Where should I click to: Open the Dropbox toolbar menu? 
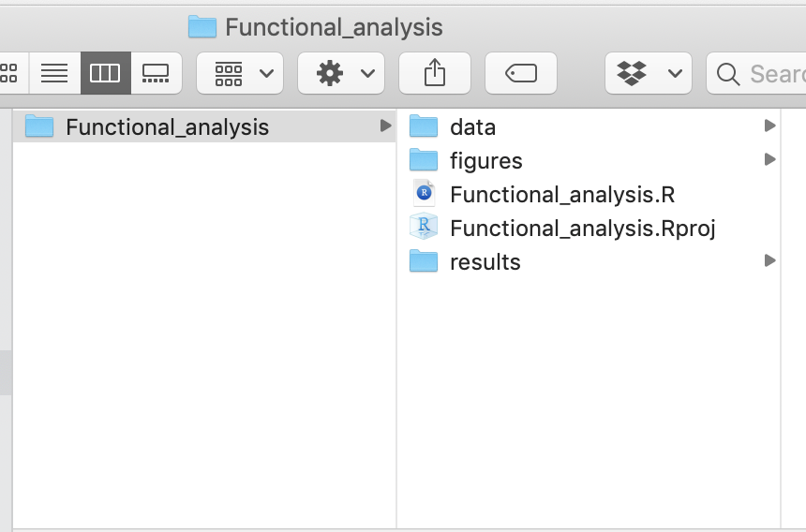tap(649, 73)
